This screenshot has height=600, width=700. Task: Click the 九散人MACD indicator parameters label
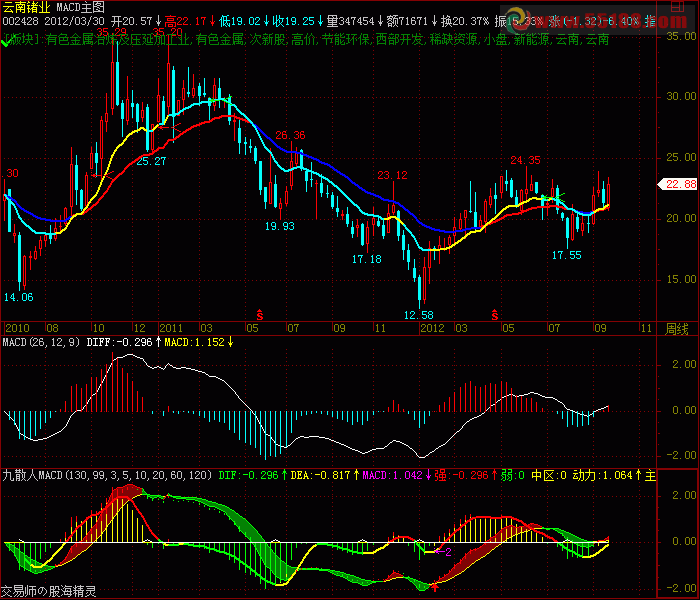coord(106,476)
